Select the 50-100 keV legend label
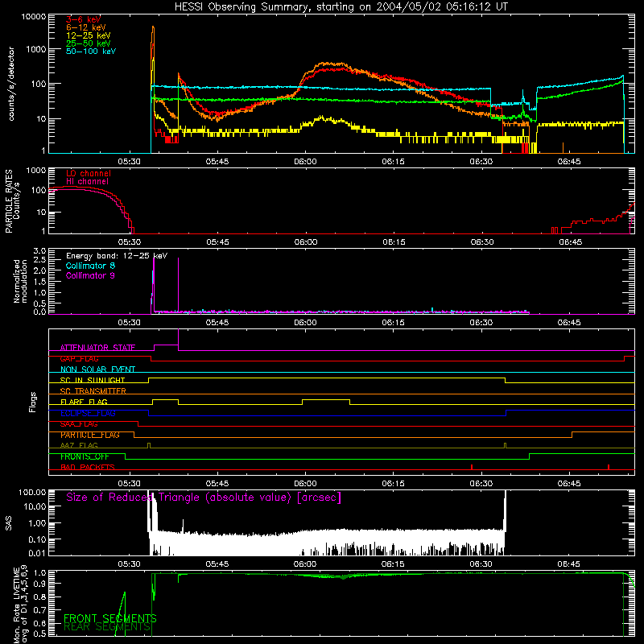644x644 pixels. [91, 52]
